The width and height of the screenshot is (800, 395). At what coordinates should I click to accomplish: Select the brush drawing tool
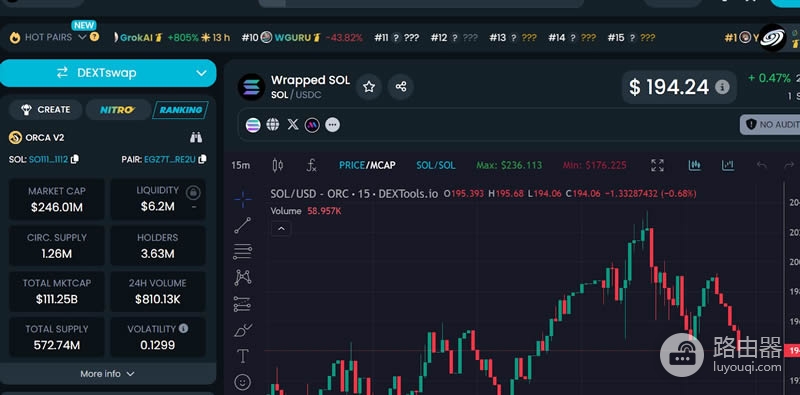[x=243, y=330]
